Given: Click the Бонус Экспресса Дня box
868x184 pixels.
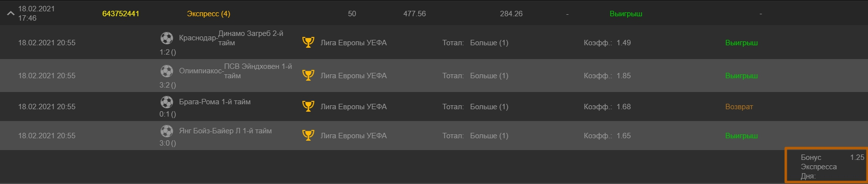Looking at the screenshot, I should (x=826, y=166).
